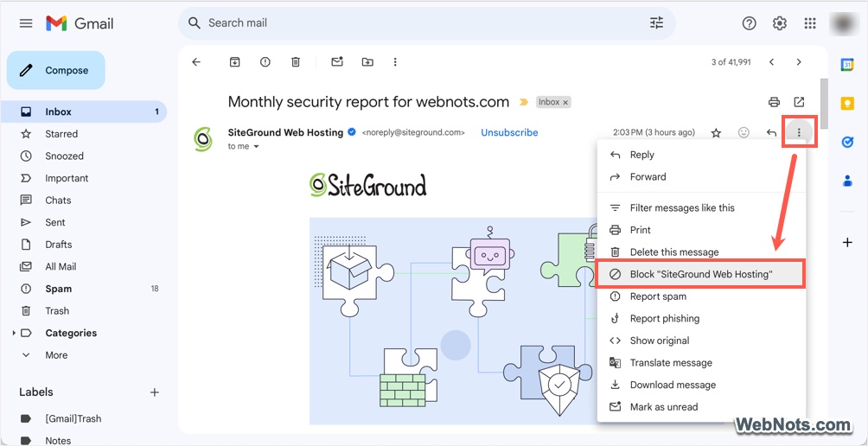Choose Mark as unread menu item
The image size is (868, 446).
[x=701, y=407]
